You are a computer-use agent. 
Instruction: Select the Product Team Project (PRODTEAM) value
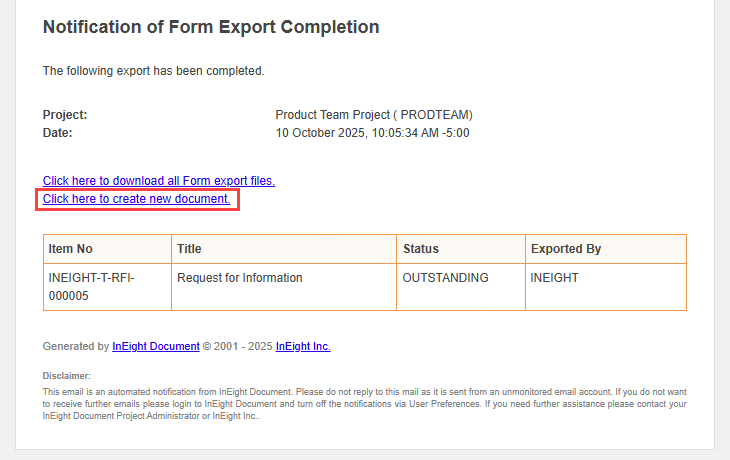(373, 115)
